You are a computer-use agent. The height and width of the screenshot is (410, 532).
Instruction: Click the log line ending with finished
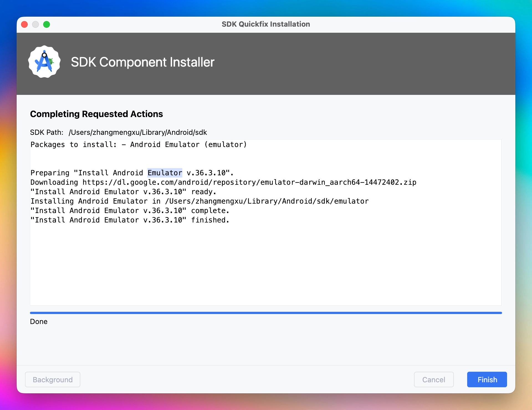tap(130, 220)
